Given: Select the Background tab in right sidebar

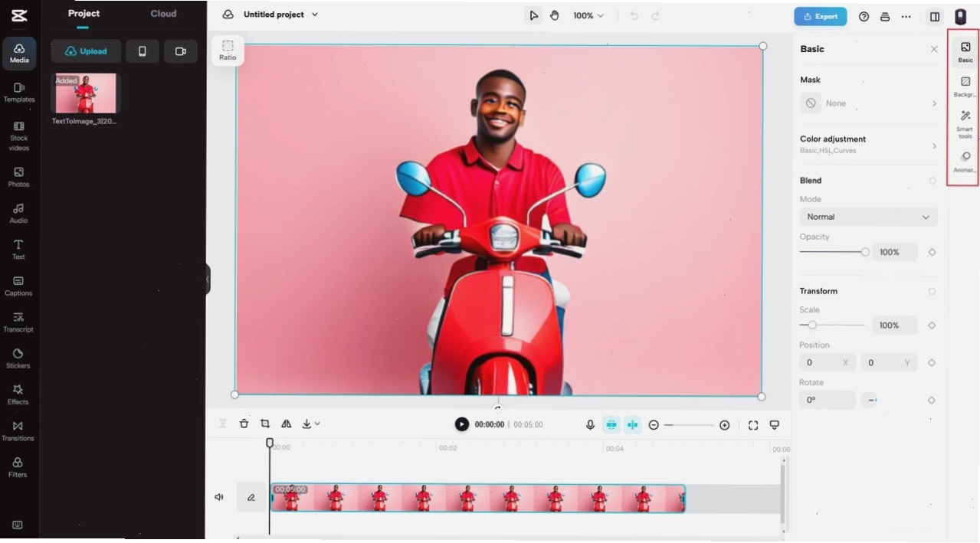Looking at the screenshot, I should pyautogui.click(x=965, y=86).
